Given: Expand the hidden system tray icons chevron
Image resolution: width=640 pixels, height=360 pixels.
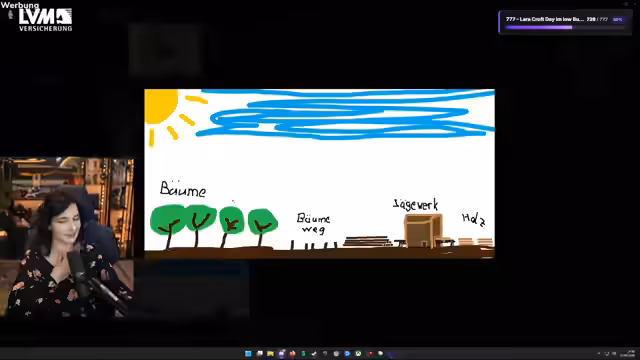Looking at the screenshot, I should pyautogui.click(x=599, y=353).
